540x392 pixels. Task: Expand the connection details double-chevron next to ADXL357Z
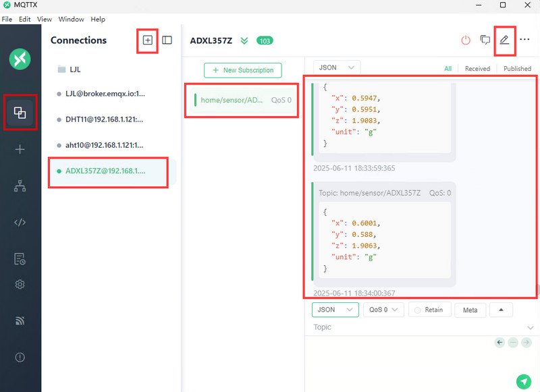click(244, 41)
